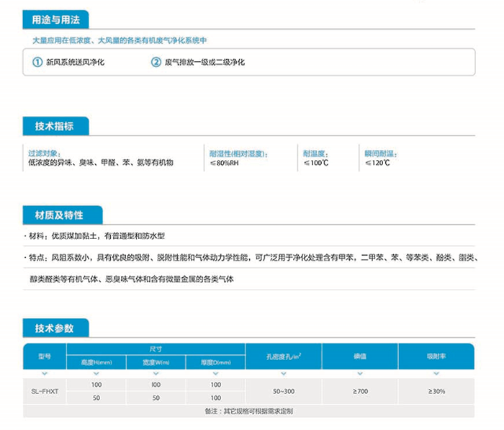Click the circled number 2 icon
The width and height of the screenshot is (504, 430).
click(x=156, y=63)
